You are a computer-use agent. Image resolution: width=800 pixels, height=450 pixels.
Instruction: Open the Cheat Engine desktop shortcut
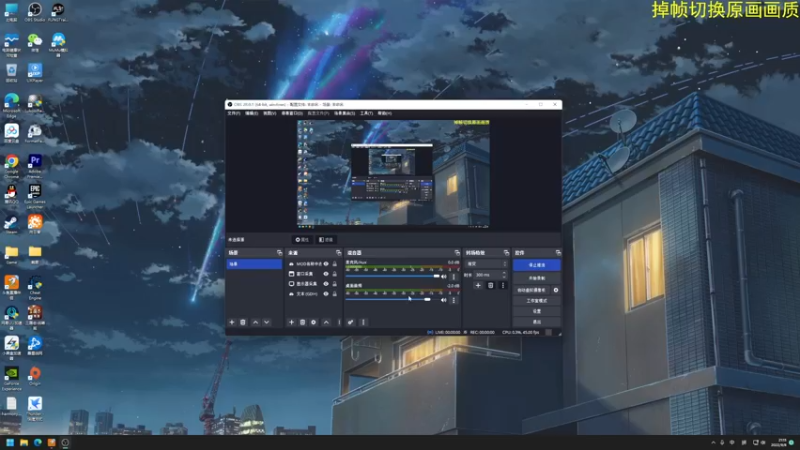tap(35, 288)
